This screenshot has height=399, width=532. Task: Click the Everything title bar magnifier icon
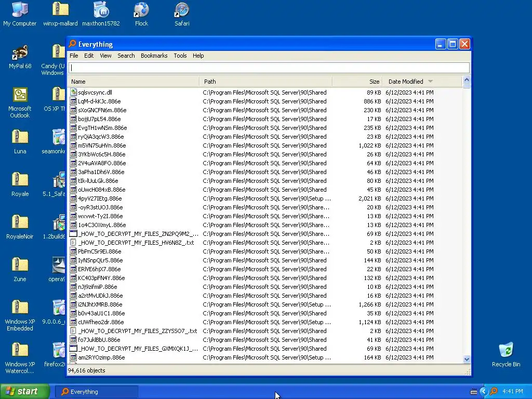[72, 44]
